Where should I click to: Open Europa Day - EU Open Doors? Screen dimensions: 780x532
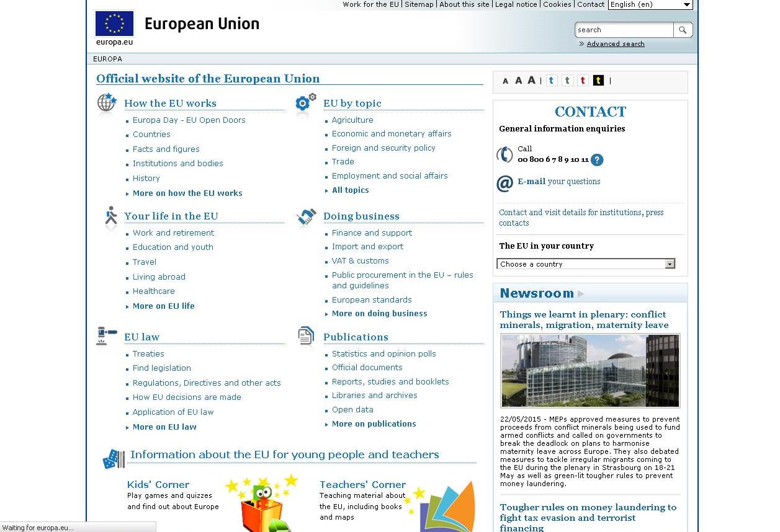(x=189, y=120)
